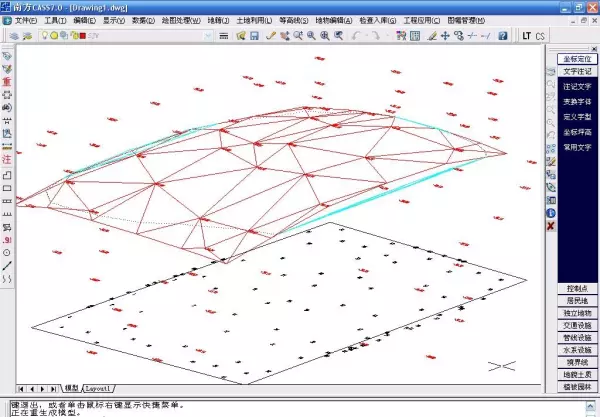Viewport: 600px width, 417px height.
Task: Click the wavy curve tool in left toolbar
Action: click(7, 279)
